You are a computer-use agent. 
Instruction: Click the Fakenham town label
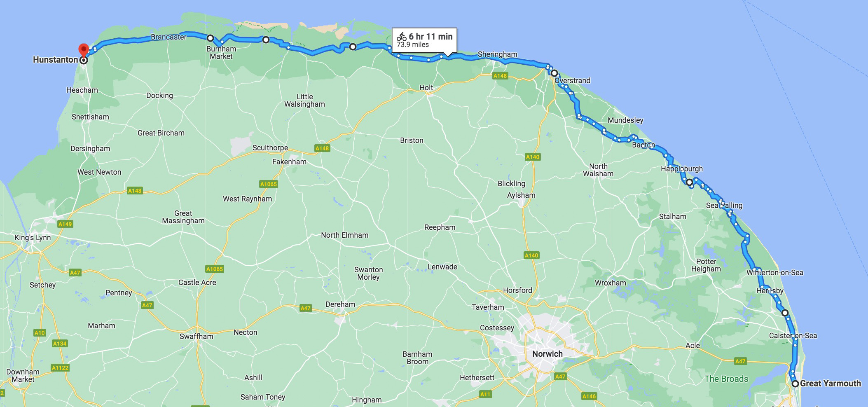[289, 162]
